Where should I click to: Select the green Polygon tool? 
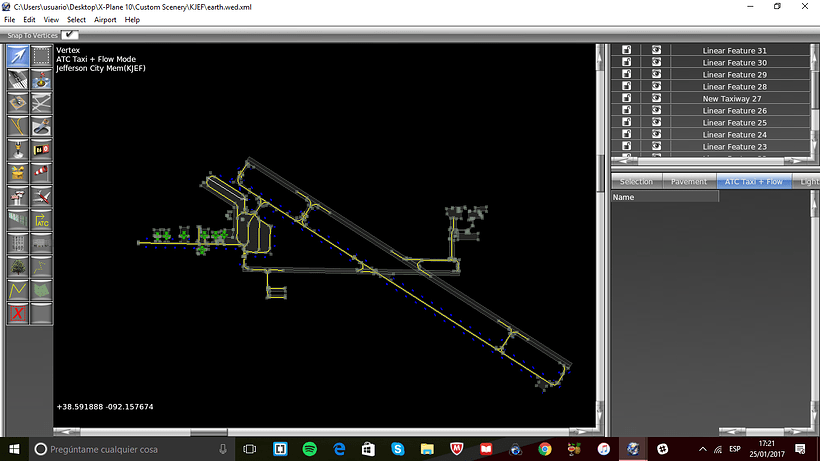[41, 291]
